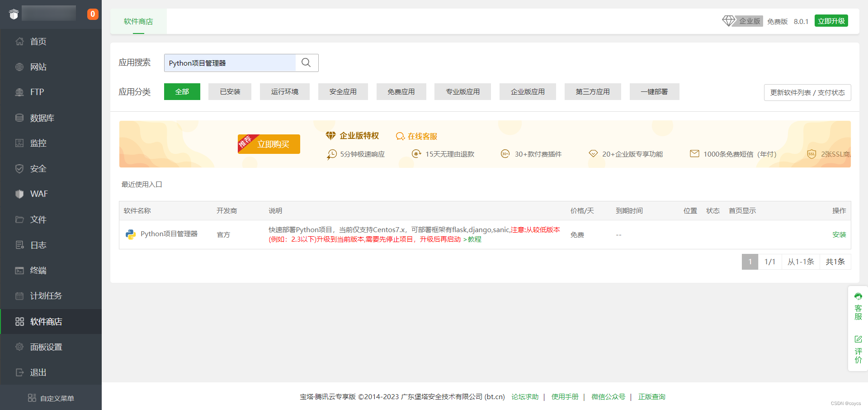The width and height of the screenshot is (868, 410).
Task: Click the gear icon beside 面板设置
Action: 19,347
